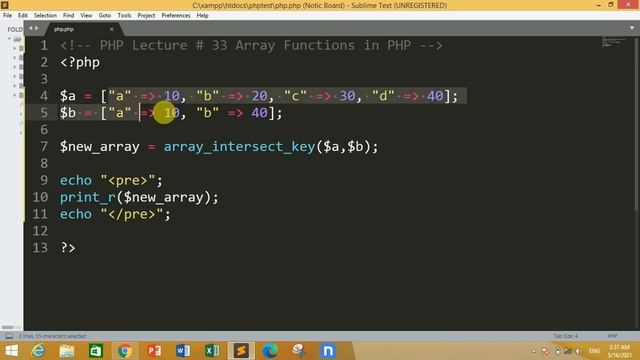Click line number 1 in the gutter
The image size is (640, 360).
(x=44, y=45)
